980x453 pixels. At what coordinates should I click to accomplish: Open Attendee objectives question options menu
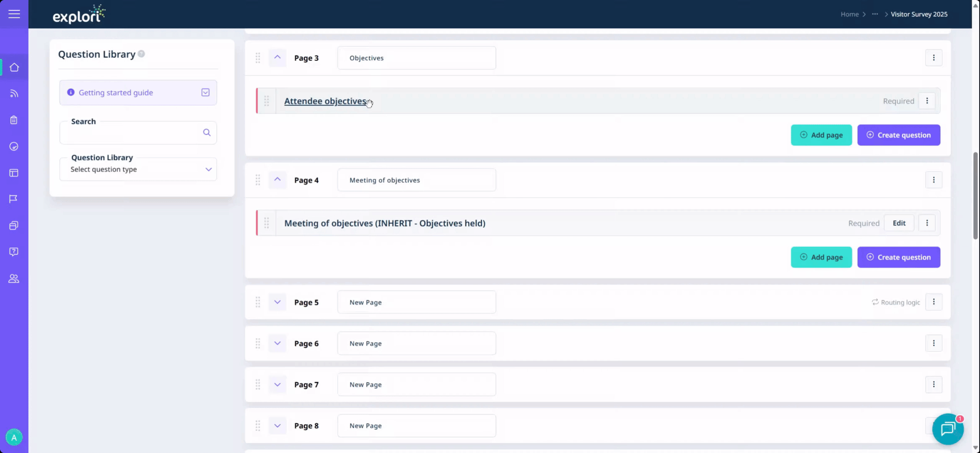click(x=927, y=101)
